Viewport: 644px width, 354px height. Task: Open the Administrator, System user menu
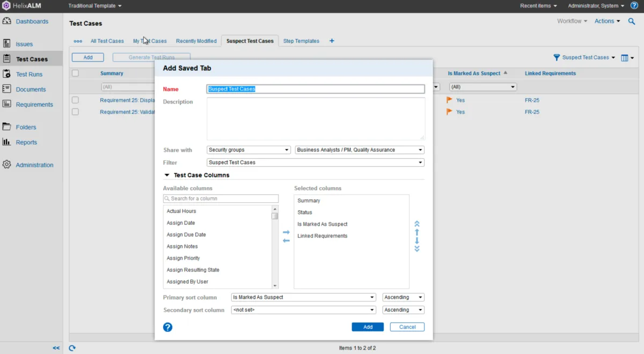pos(596,6)
